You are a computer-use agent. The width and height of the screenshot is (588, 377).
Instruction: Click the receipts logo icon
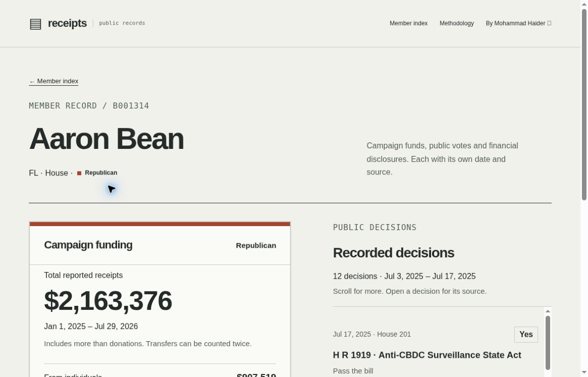click(35, 24)
